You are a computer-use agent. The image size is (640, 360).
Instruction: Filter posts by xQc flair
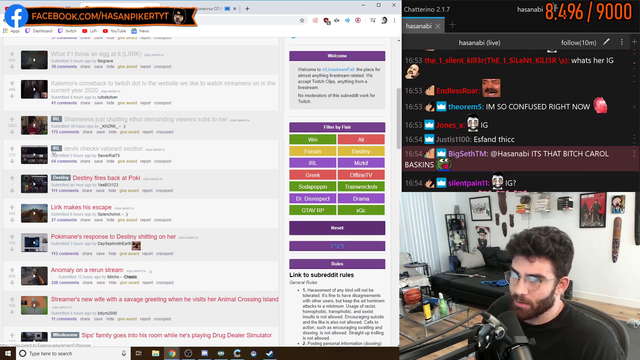click(361, 210)
